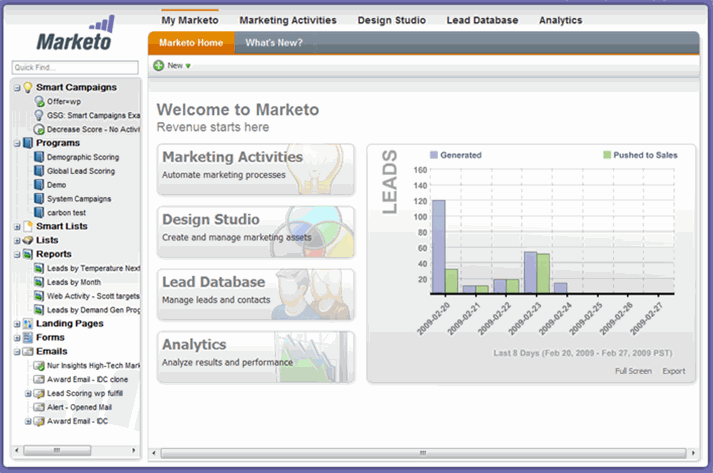Expand the Smart Lists tree node
The width and height of the screenshot is (713, 473).
coord(17,227)
